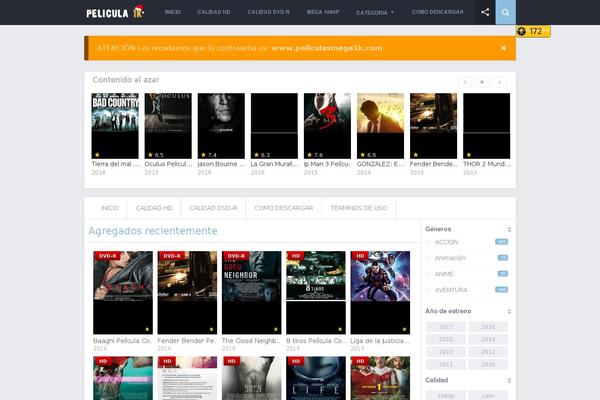This screenshot has height=400, width=600.
Task: Select CALIDAD DVD-R in top navigation
Action: pyautogui.click(x=268, y=12)
